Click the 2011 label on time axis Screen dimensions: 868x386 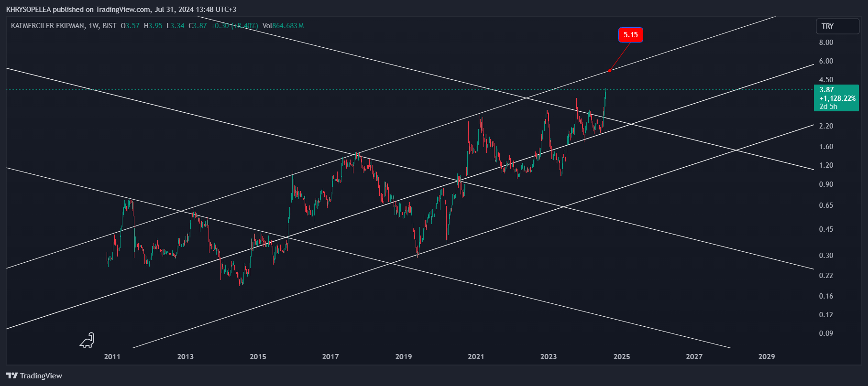click(112, 357)
